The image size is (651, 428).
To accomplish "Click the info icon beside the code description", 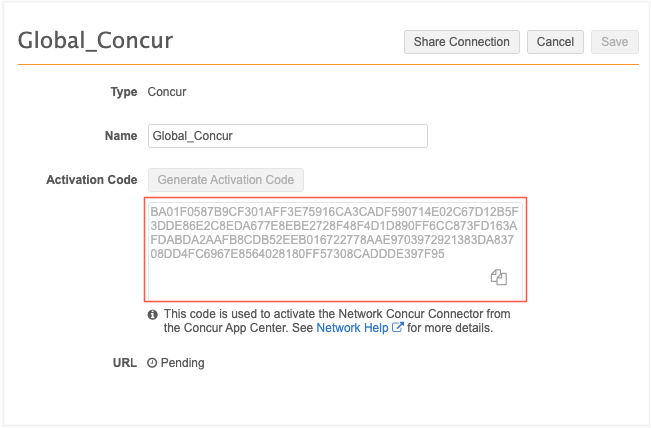I will point(153,314).
